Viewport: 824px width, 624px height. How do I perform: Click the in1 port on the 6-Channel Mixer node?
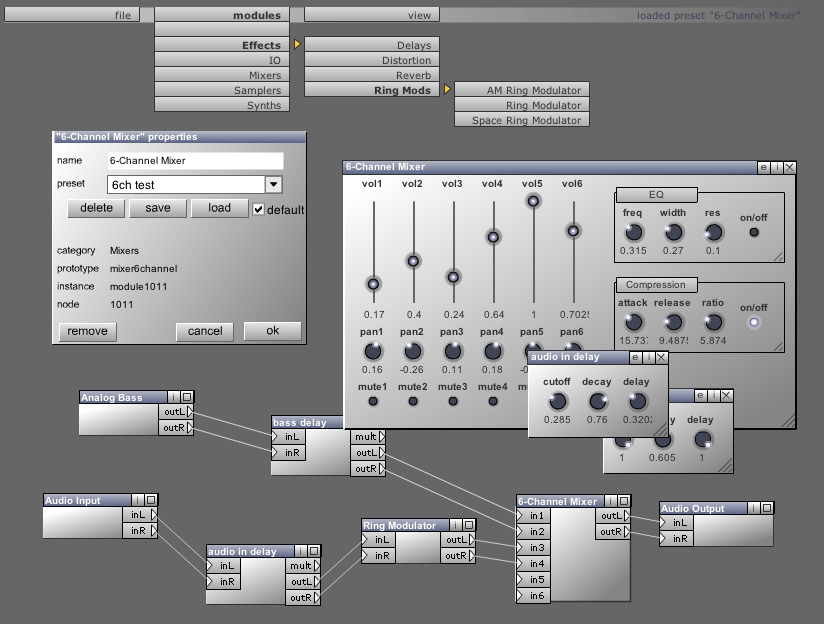click(533, 516)
